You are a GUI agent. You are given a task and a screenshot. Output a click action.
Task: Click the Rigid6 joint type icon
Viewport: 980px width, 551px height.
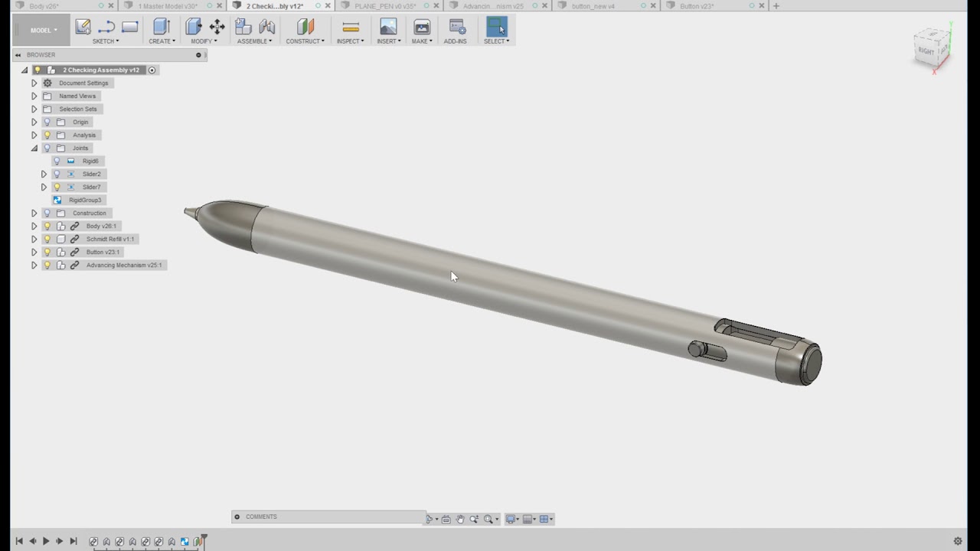click(x=71, y=161)
